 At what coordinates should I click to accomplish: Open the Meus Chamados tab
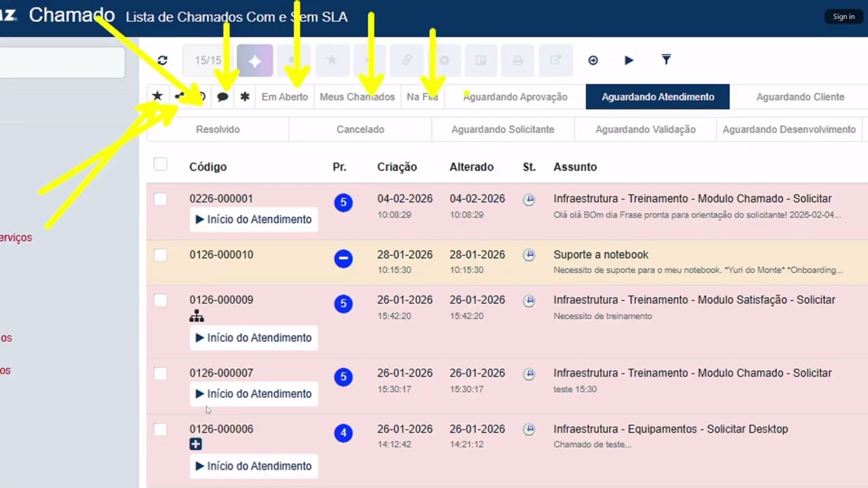point(357,97)
